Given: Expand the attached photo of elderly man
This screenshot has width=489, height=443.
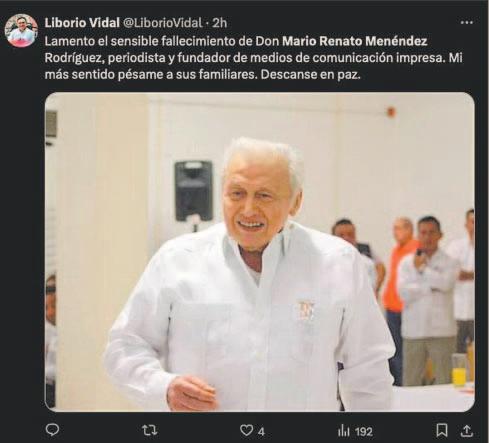Looking at the screenshot, I should point(260,252).
